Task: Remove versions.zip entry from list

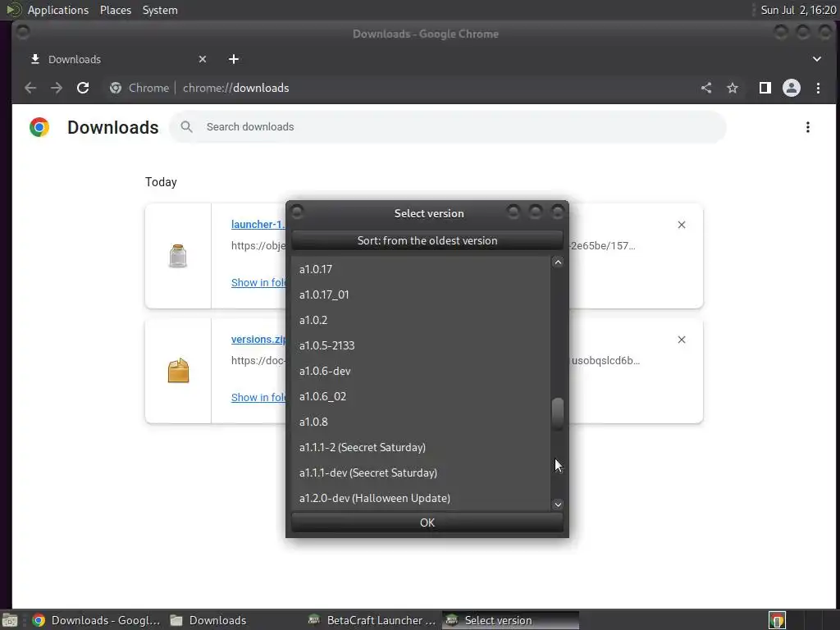Action: click(682, 340)
